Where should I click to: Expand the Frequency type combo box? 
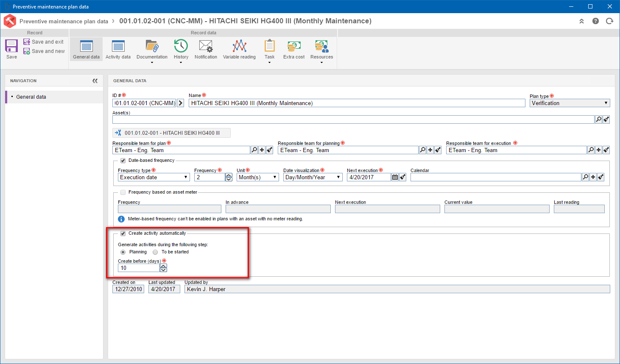154,178
